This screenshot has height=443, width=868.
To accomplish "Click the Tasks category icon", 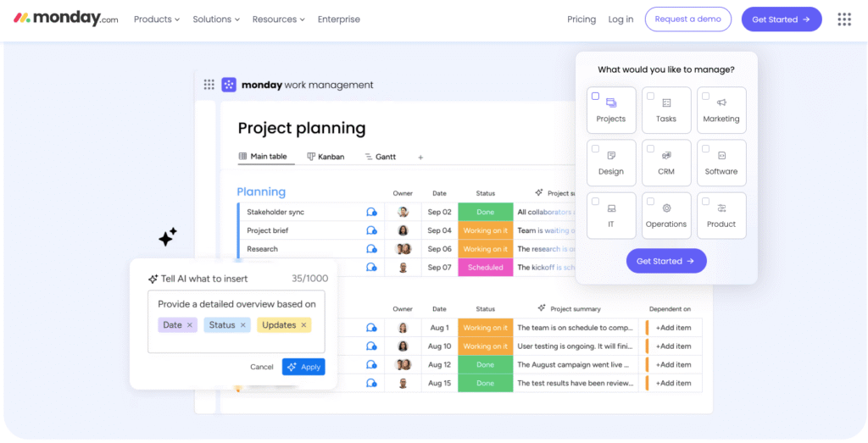I will pos(666,102).
